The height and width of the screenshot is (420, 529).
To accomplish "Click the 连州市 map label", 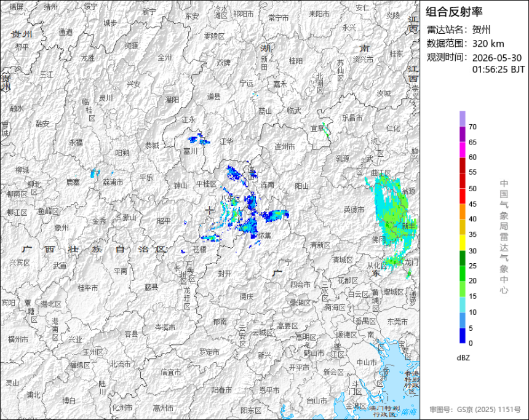I will click(x=284, y=147).
